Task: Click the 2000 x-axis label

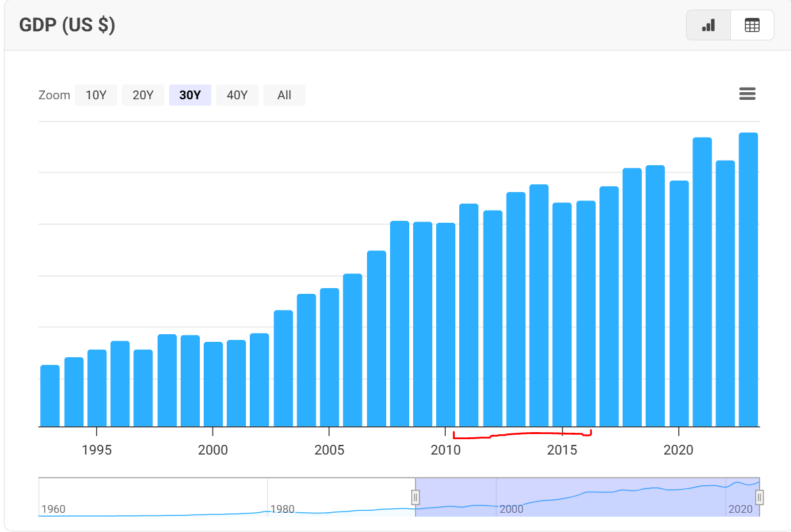Action: click(213, 450)
